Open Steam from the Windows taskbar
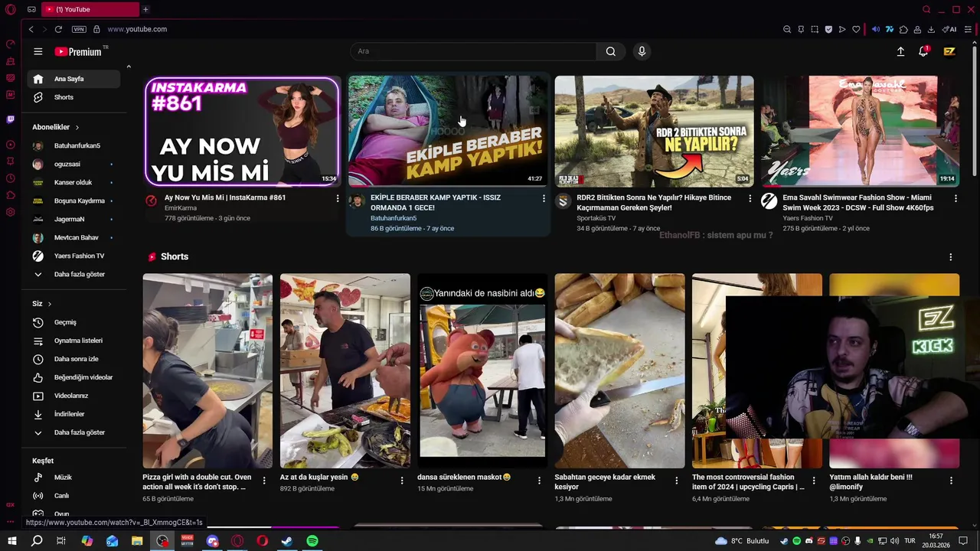The height and width of the screenshot is (551, 980). click(x=287, y=541)
